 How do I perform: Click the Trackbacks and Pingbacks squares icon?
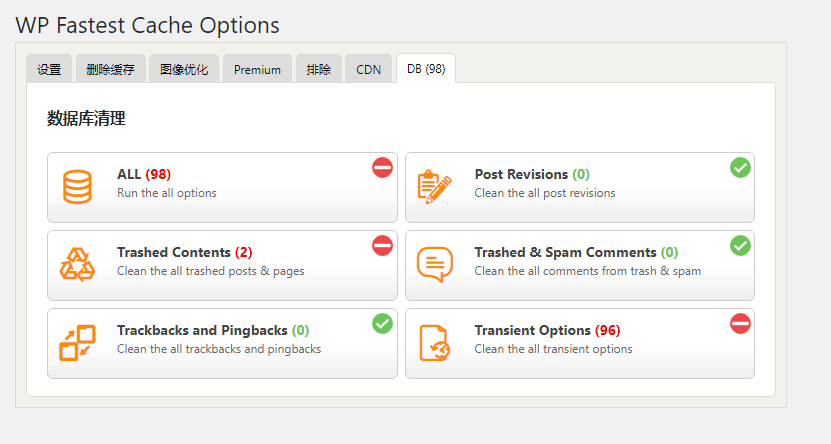coord(77,343)
